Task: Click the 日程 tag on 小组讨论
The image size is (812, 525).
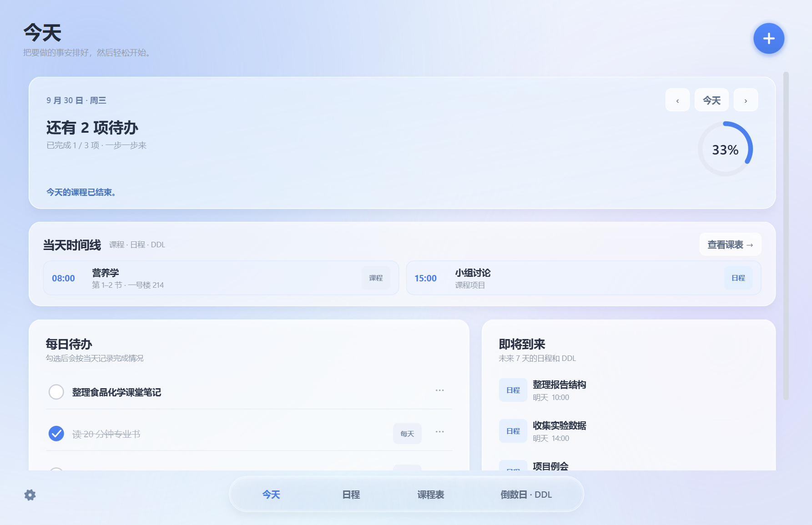Action: click(x=738, y=278)
